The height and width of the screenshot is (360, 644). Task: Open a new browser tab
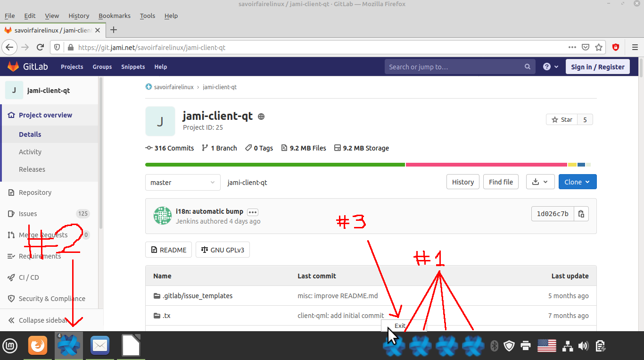[x=113, y=30]
